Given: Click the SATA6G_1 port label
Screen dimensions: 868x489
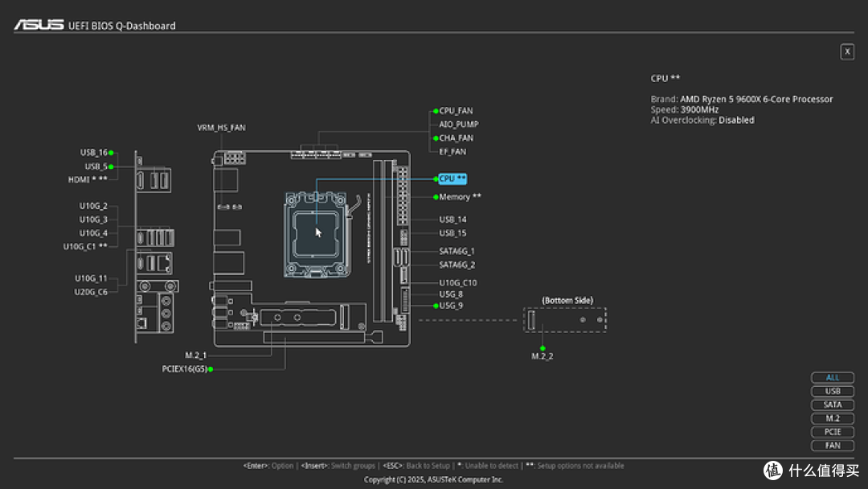Looking at the screenshot, I should (457, 251).
